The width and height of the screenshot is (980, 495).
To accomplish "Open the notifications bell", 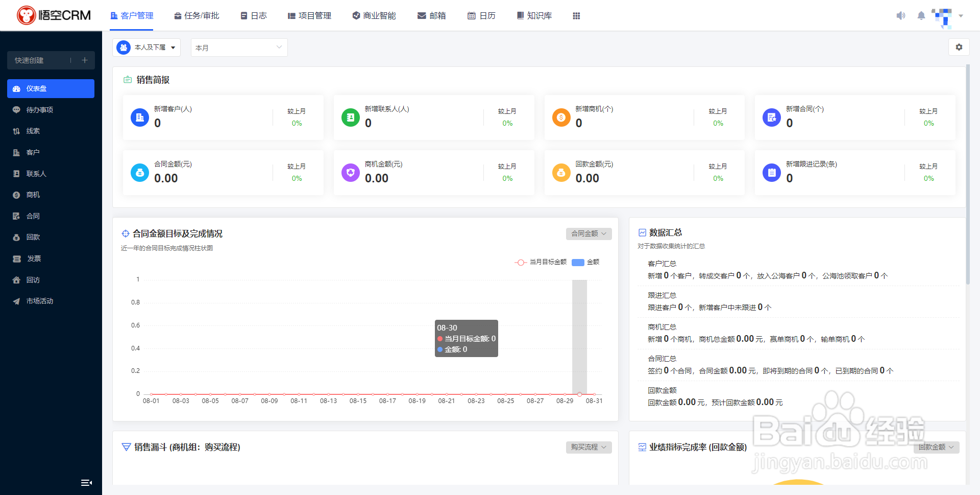I will tap(921, 16).
